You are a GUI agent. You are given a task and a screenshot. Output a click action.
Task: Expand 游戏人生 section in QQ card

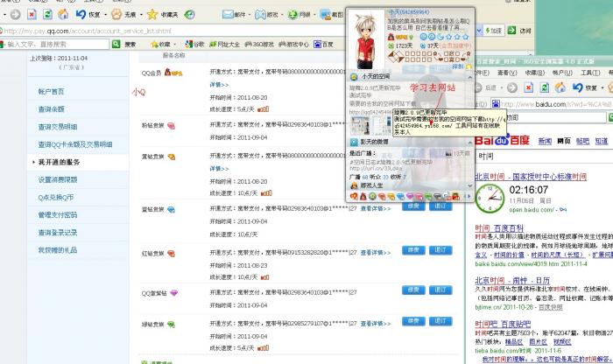469,185
